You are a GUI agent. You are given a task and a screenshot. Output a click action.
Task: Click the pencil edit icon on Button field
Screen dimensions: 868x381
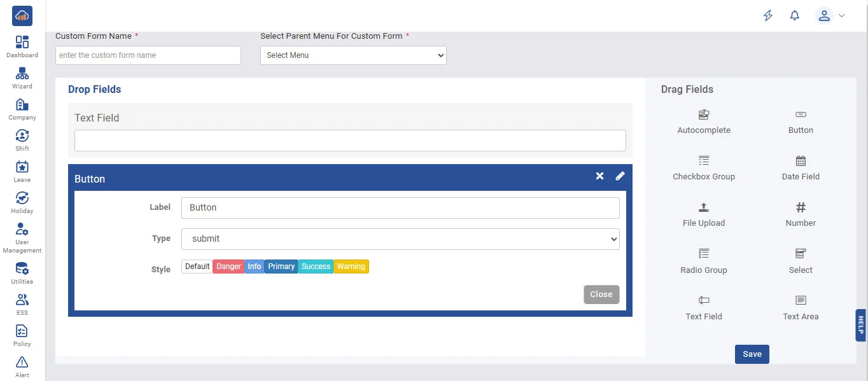620,176
